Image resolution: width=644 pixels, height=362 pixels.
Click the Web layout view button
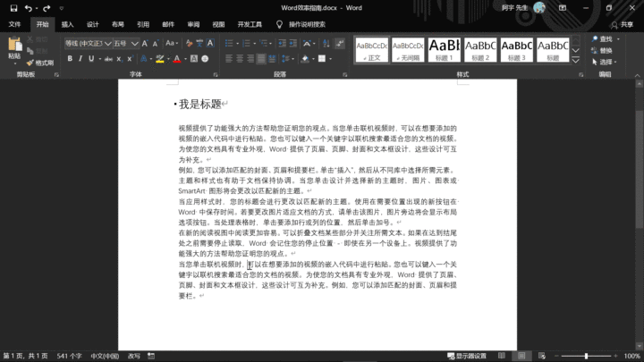click(x=542, y=356)
